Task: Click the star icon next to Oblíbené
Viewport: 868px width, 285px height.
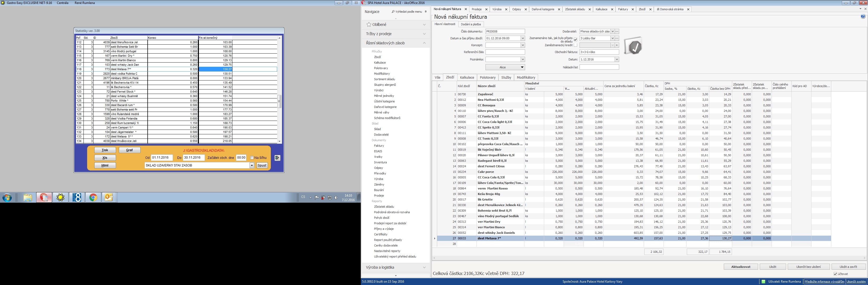Action: point(369,25)
